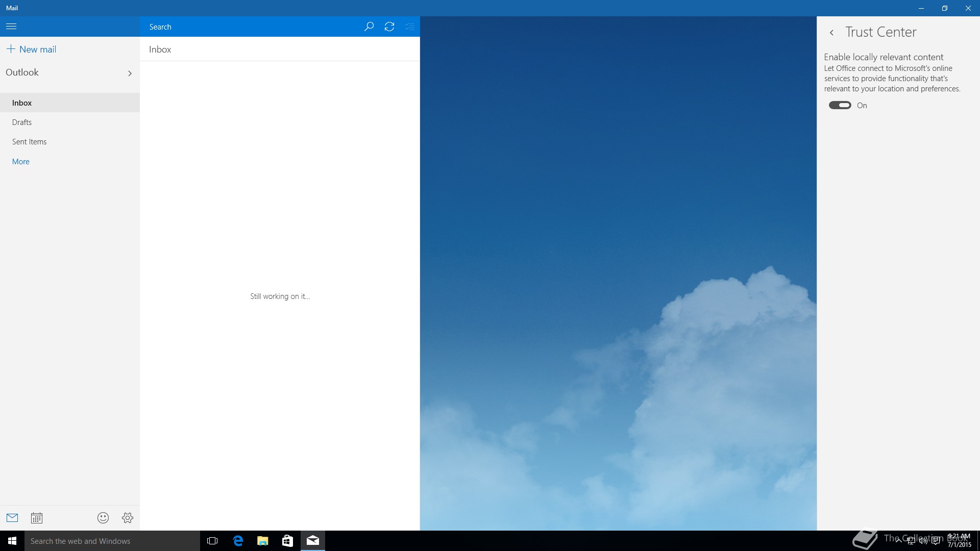Enter selection mode via checklist icon
This screenshot has height=551, width=980.
tap(409, 27)
